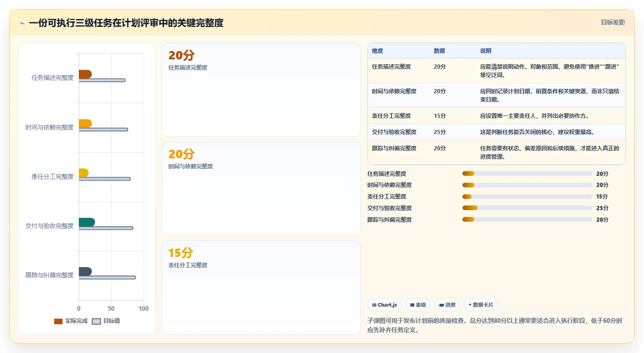Click the 维度 column header
This screenshot has width=644, height=353.
click(x=378, y=51)
